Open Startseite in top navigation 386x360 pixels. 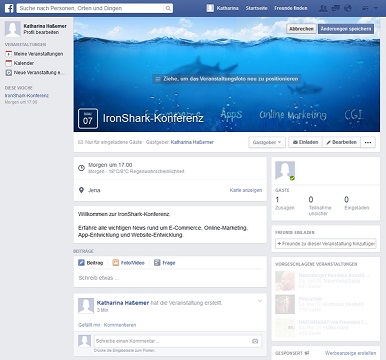(256, 8)
